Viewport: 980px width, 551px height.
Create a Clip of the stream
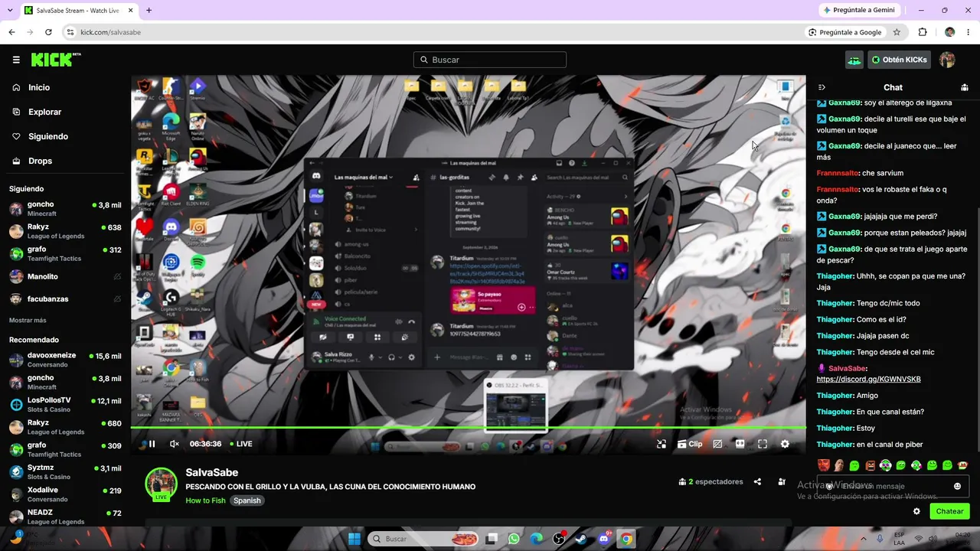690,444
